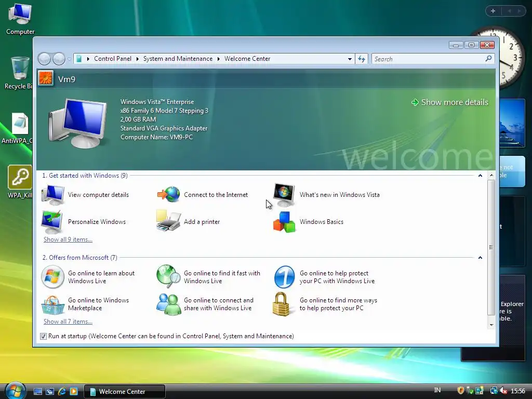
Task: Click the Refresh button beside address bar
Action: click(x=362, y=59)
